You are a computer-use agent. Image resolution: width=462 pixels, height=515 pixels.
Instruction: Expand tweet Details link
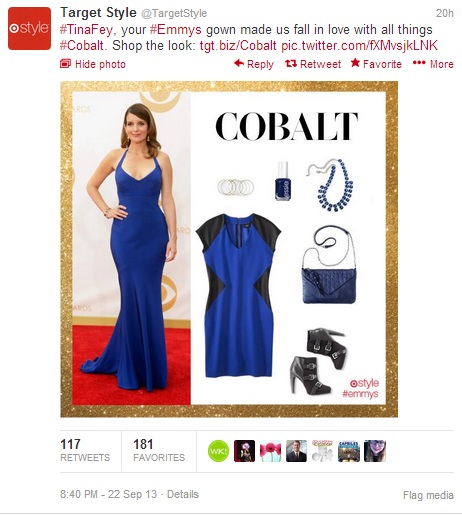(183, 494)
